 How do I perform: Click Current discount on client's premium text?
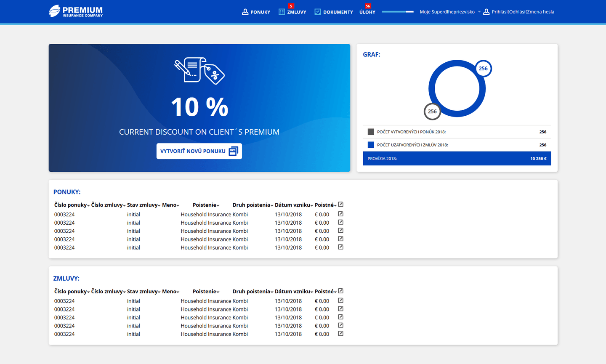pos(199,132)
